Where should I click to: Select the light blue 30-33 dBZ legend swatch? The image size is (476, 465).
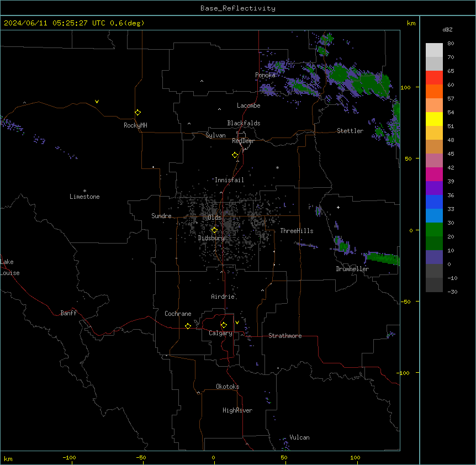pos(434,216)
